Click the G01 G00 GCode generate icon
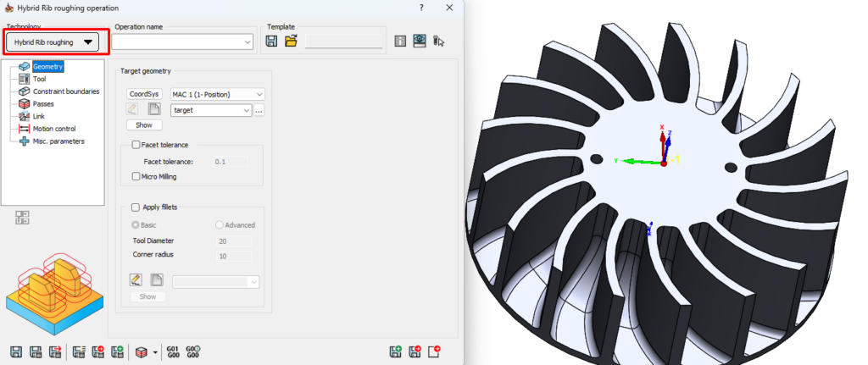The image size is (868, 365). click(x=173, y=351)
